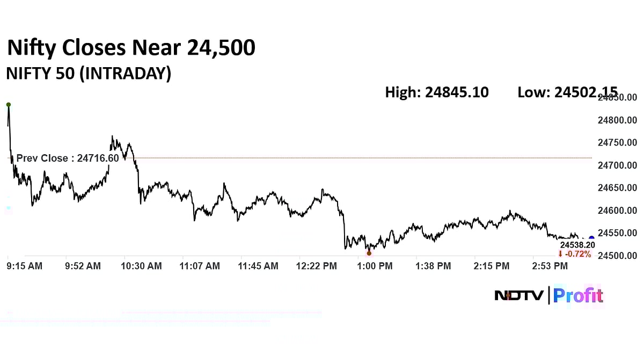This screenshot has width=644, height=362.
Task: Click the blue closing-price marker dot
Action: [591, 238]
